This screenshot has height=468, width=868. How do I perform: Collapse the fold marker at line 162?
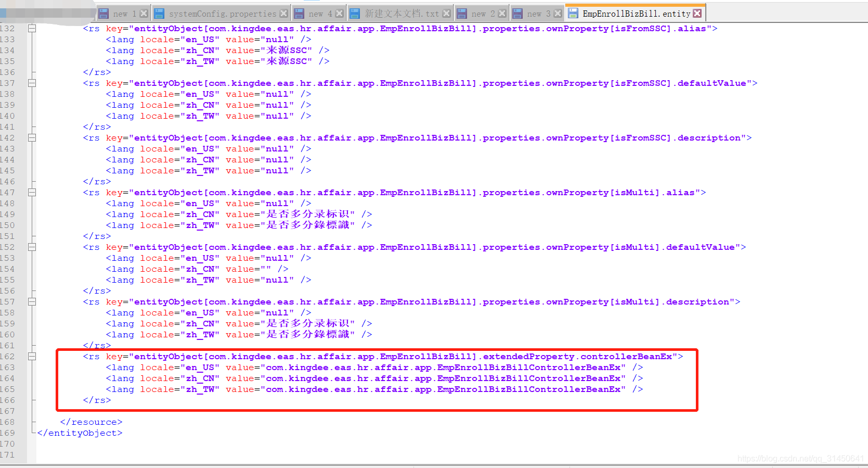click(x=32, y=357)
